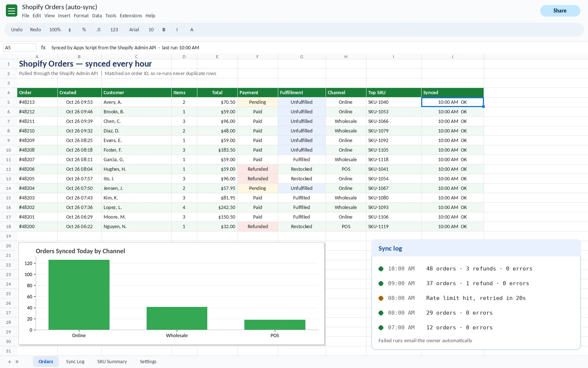This screenshot has height=368, width=588.
Task: Select column F header
Action: (258, 57)
